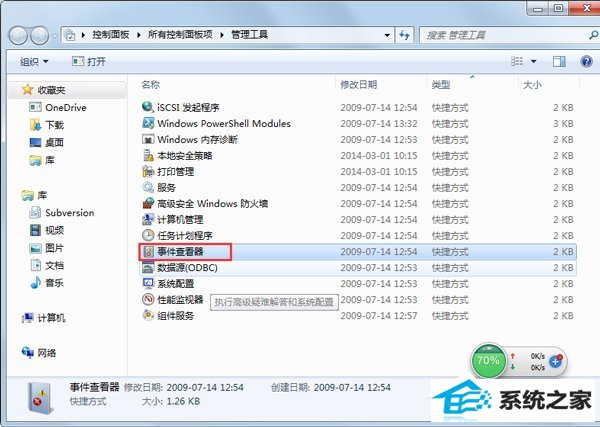
Task: Sort by the 大小 column header
Action: [x=532, y=85]
